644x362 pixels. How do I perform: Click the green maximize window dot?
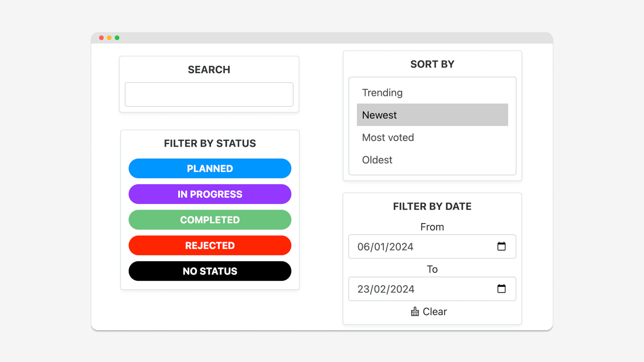(x=117, y=38)
